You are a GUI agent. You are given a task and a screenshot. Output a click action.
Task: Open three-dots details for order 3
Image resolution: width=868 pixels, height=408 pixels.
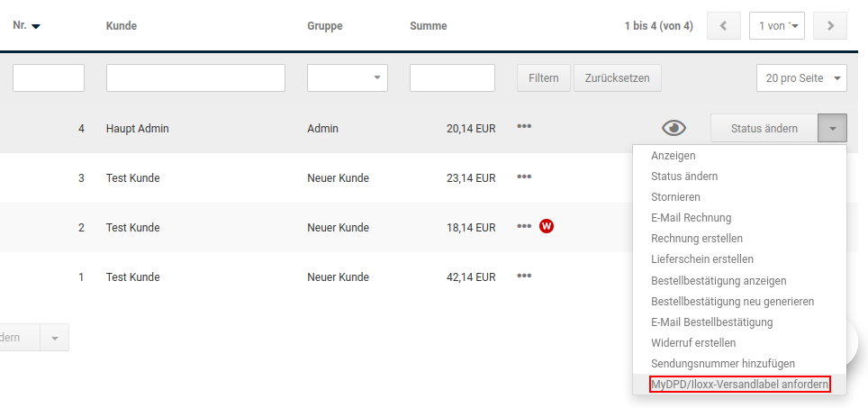(524, 177)
